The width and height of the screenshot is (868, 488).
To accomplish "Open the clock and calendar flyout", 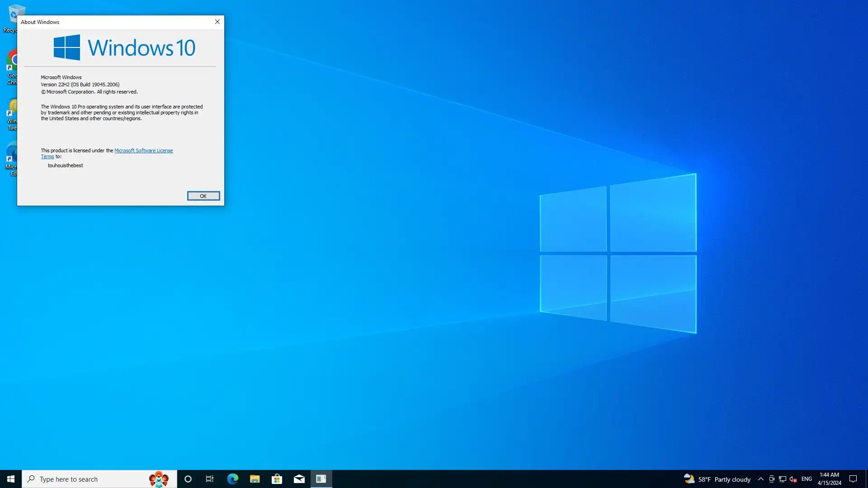I will coord(829,479).
